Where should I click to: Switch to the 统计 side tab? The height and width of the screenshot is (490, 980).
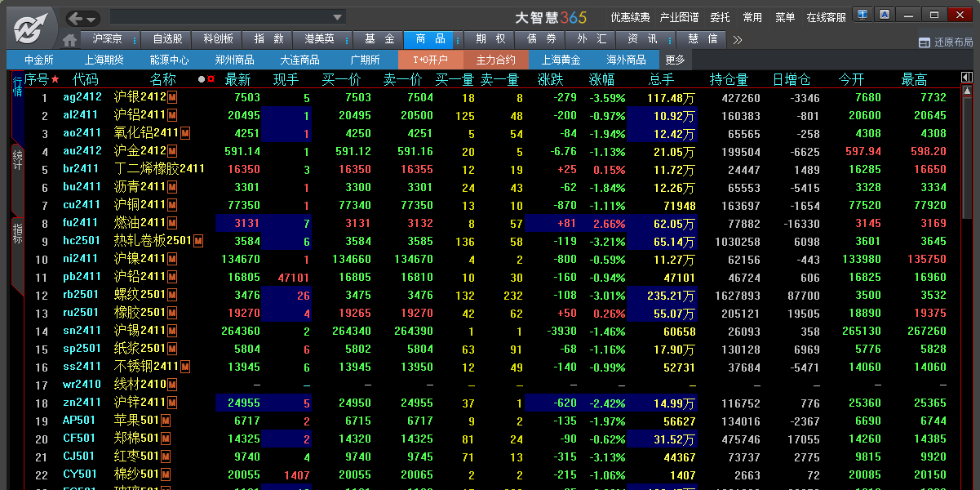18,159
